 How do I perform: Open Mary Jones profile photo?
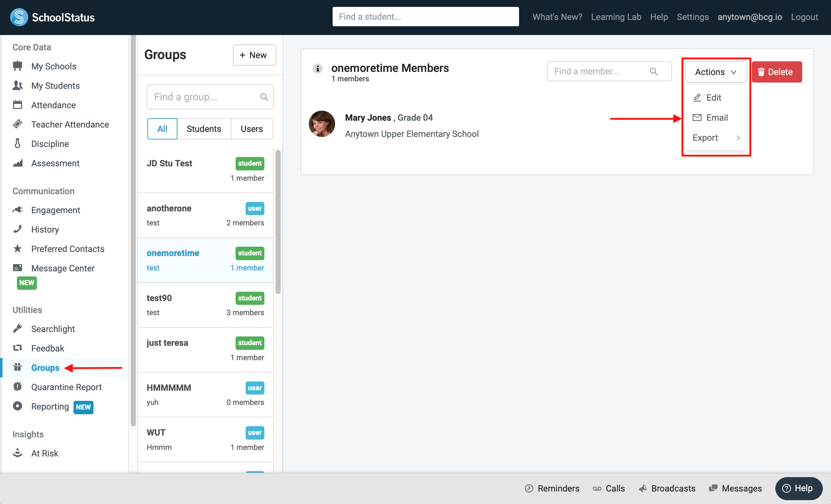tap(322, 124)
